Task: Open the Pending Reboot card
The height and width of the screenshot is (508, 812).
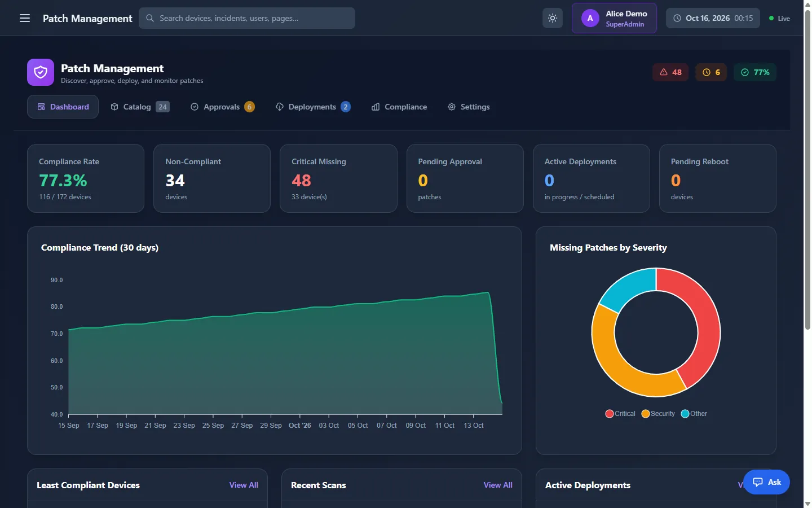Action: (718, 178)
